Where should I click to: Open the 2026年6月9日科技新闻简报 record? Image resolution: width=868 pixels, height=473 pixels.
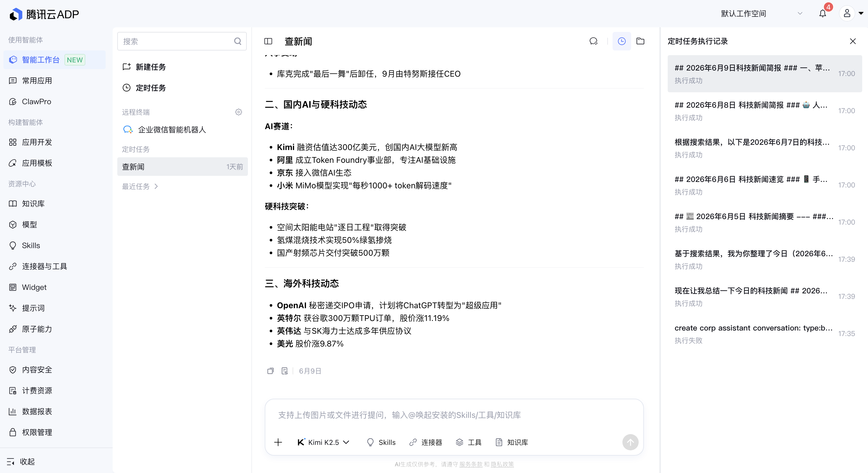pyautogui.click(x=765, y=74)
